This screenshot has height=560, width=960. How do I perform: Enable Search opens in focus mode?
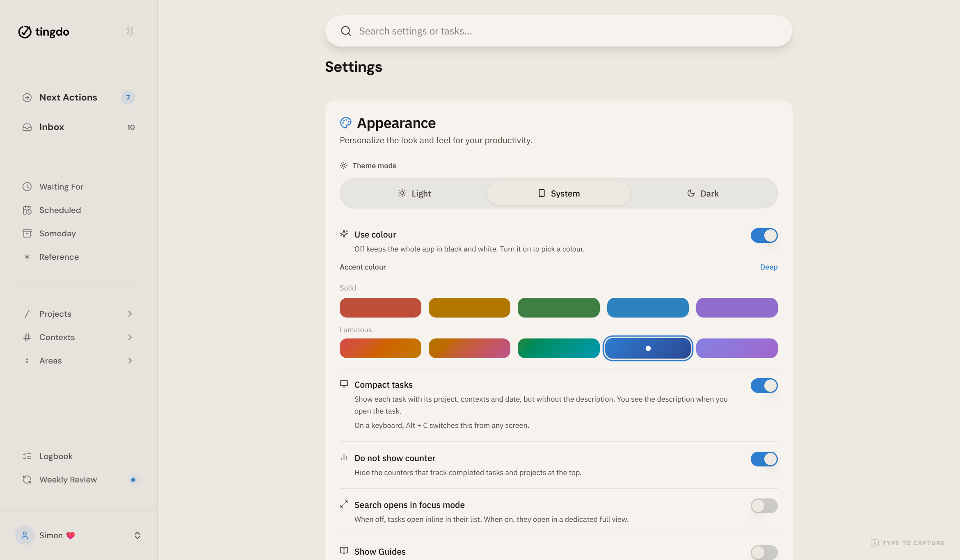coord(764,506)
